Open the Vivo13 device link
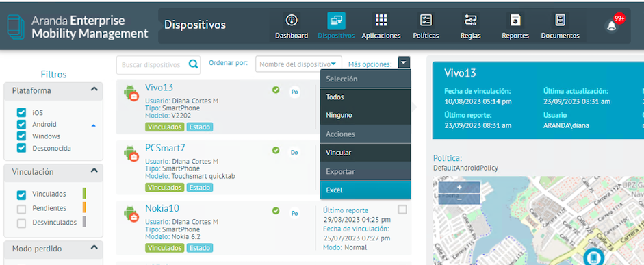644x265 pixels. 159,87
